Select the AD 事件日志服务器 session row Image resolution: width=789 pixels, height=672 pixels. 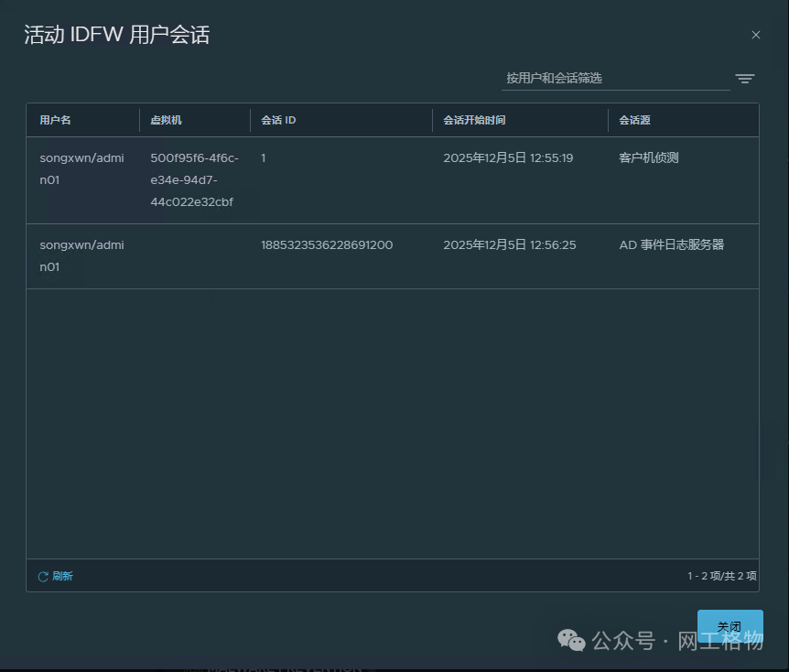(394, 255)
